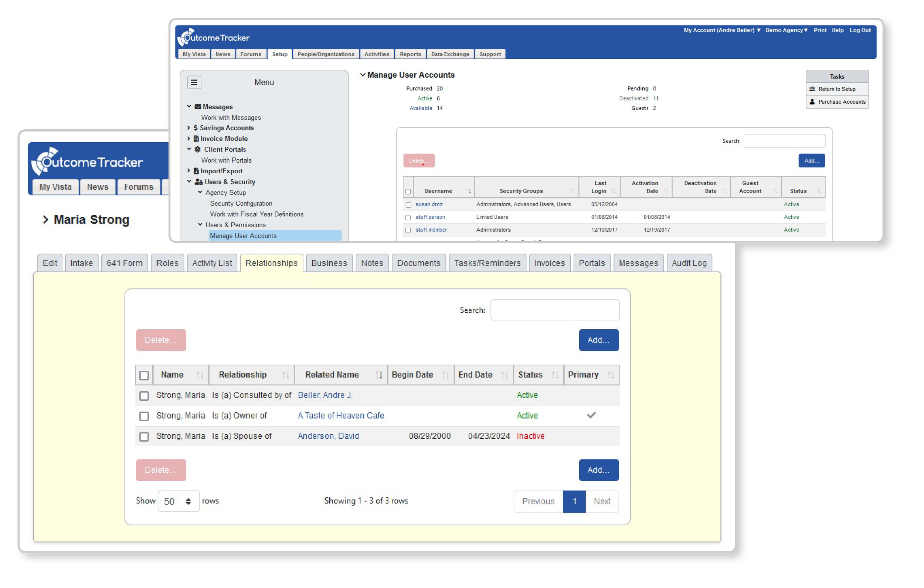Click the Purchase Accounts person icon
924x588 pixels.
812,102
